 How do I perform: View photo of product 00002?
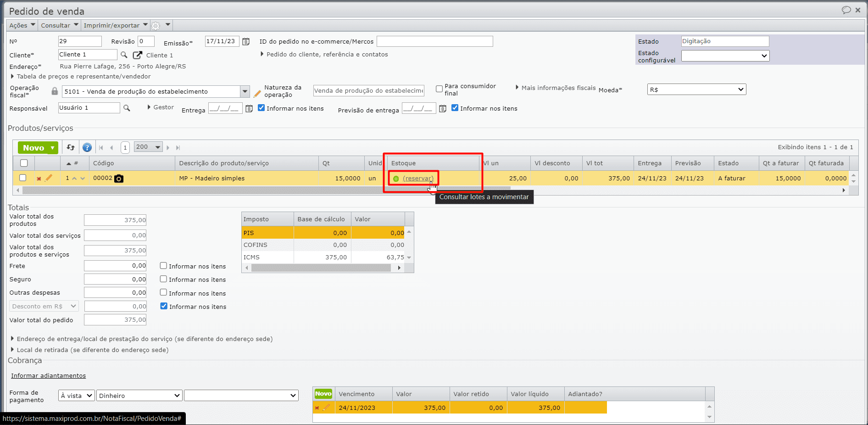click(119, 179)
